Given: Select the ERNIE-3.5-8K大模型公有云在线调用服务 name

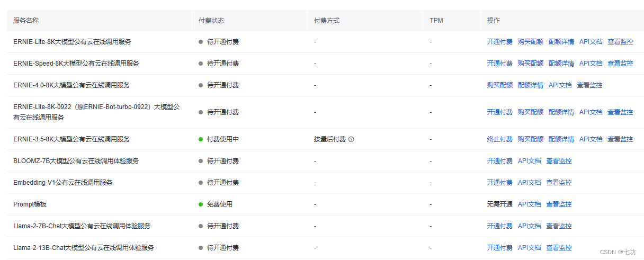Looking at the screenshot, I should [71, 139].
